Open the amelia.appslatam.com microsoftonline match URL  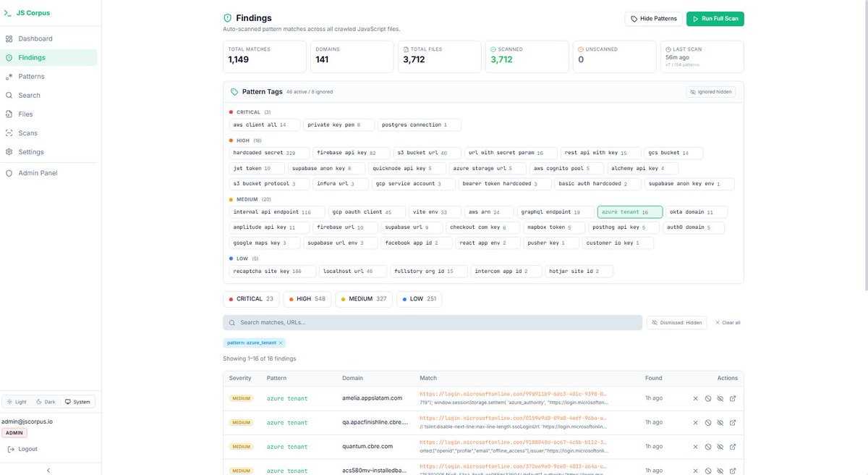point(512,394)
